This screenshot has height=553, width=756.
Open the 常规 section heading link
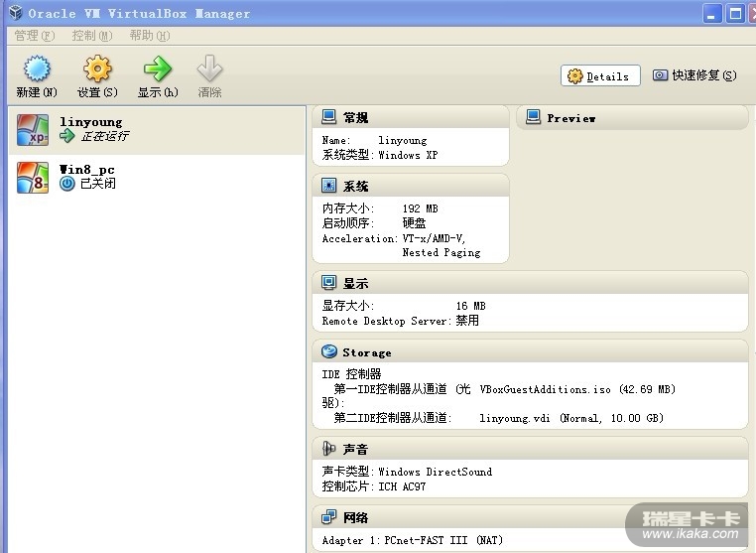click(x=356, y=118)
